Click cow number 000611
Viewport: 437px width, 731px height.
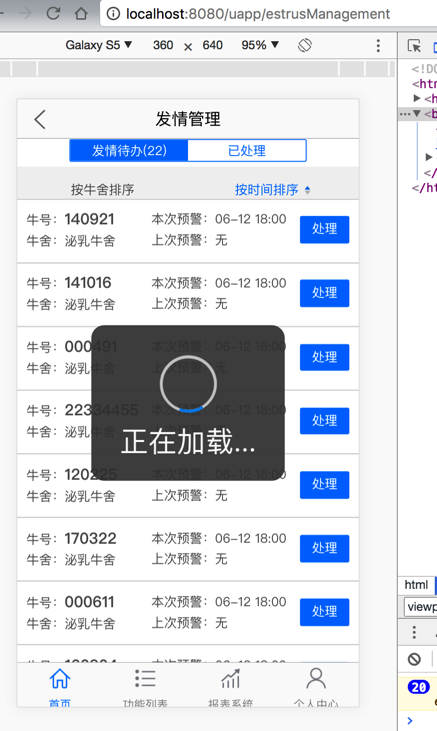click(x=89, y=602)
